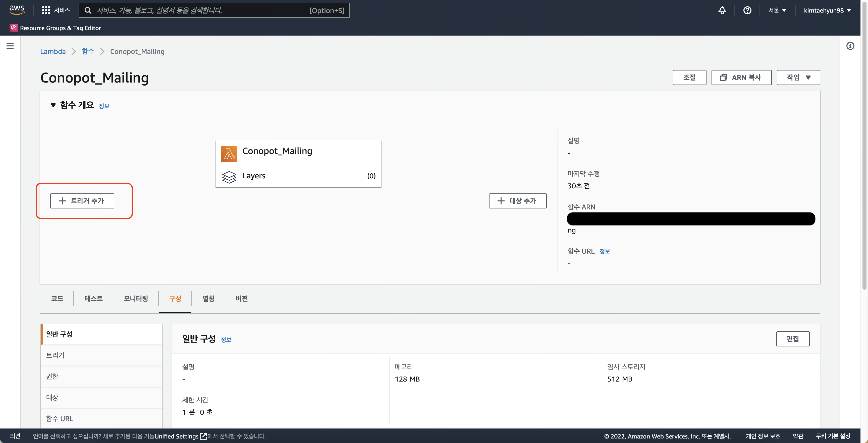Click the Lambda breadcrumb link
This screenshot has width=868, height=443.
pyautogui.click(x=52, y=51)
